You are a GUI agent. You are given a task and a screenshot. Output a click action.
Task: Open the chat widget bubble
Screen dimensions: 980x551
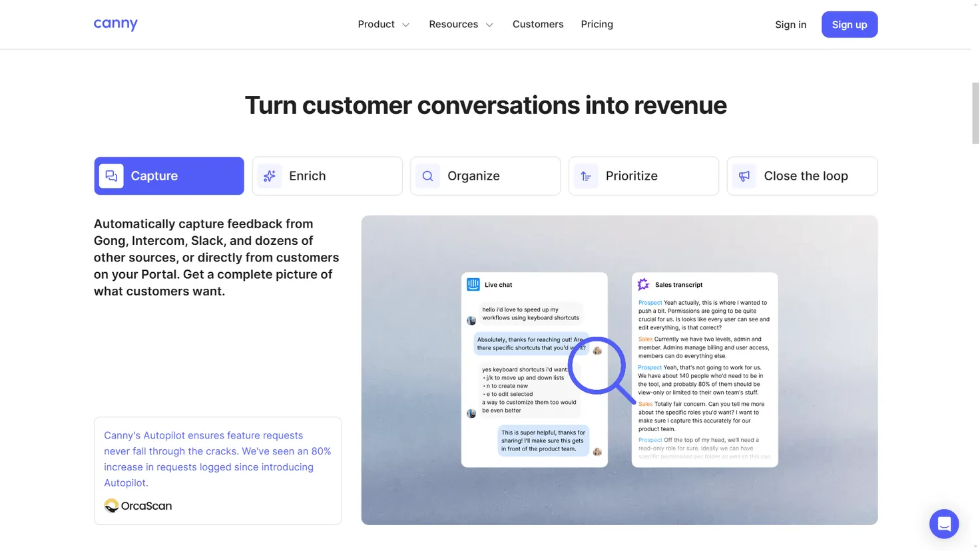coord(944,524)
